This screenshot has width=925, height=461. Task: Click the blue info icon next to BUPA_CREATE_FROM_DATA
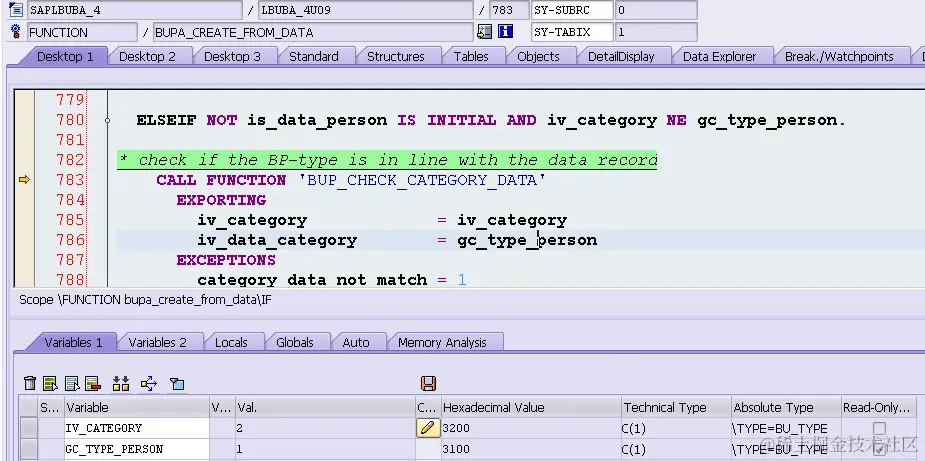click(x=506, y=32)
